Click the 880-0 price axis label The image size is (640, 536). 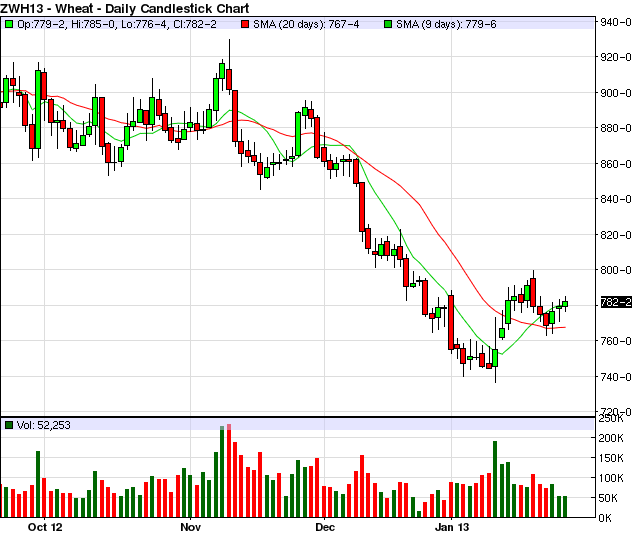coord(616,128)
